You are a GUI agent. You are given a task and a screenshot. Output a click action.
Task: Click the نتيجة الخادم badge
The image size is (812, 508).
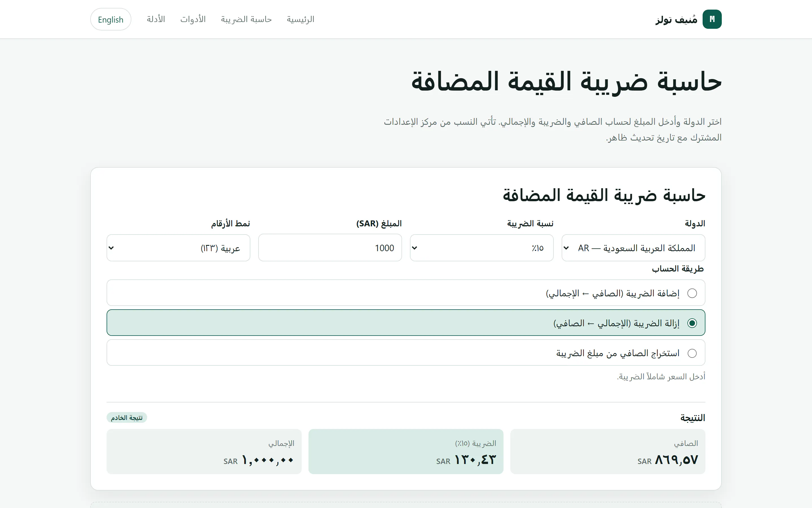[x=127, y=418]
